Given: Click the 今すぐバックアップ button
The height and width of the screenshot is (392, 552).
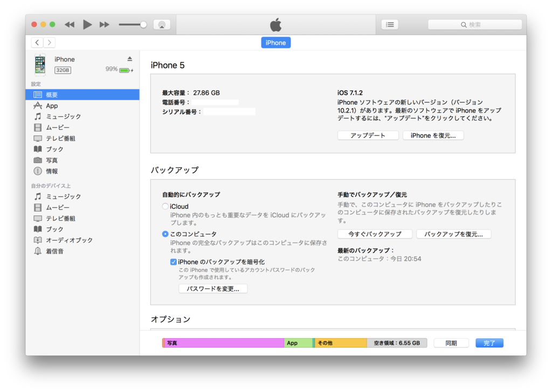Looking at the screenshot, I should [x=375, y=234].
